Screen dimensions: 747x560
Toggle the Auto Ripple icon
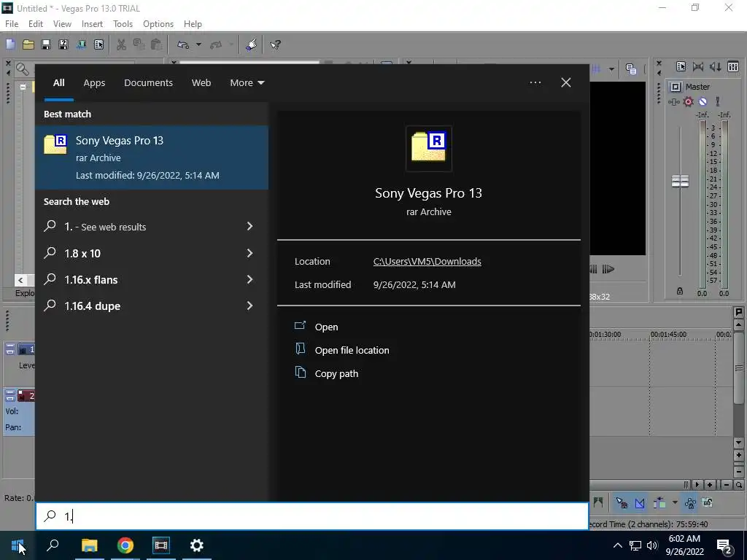pyautogui.click(x=659, y=503)
